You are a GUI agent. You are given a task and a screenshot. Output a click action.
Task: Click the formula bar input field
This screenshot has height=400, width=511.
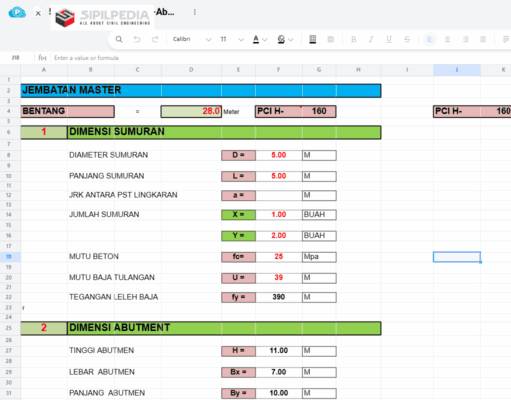point(280,58)
